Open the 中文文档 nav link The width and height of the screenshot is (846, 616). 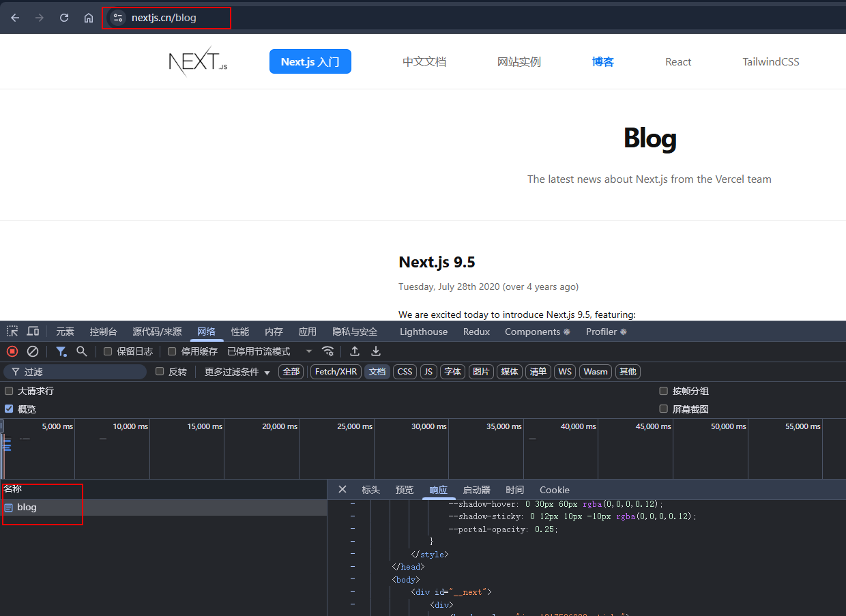(424, 61)
